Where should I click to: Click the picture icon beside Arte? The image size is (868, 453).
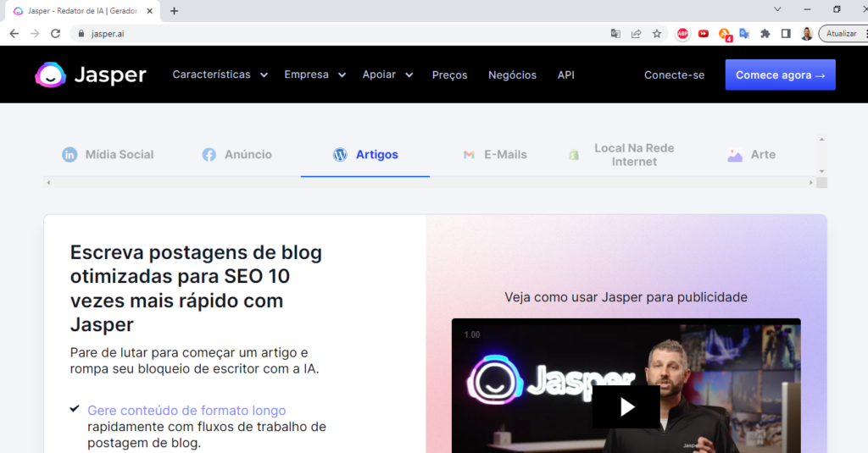point(735,155)
